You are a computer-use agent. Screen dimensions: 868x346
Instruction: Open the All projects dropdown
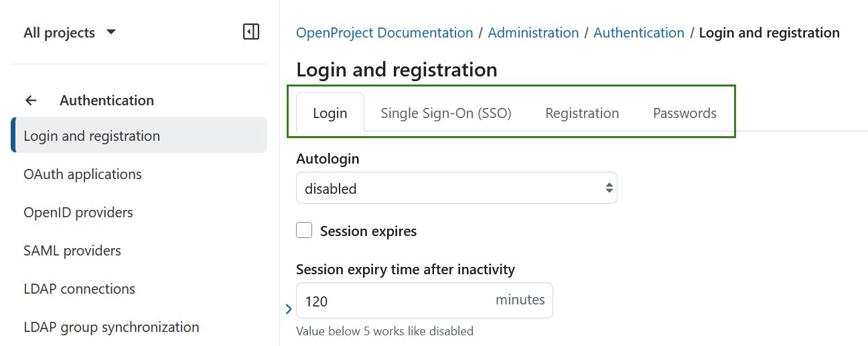coord(70,33)
